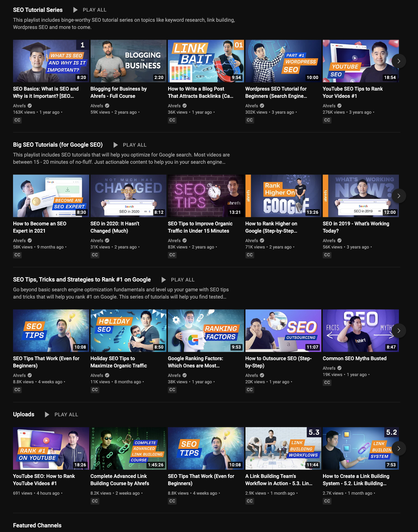
Task: Click CC badge under SEO in 2020 video
Action: (95, 255)
